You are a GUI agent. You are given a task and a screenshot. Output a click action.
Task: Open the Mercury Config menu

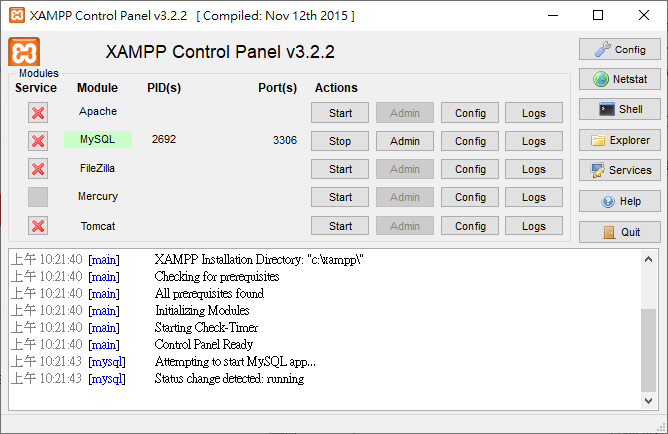point(470,197)
